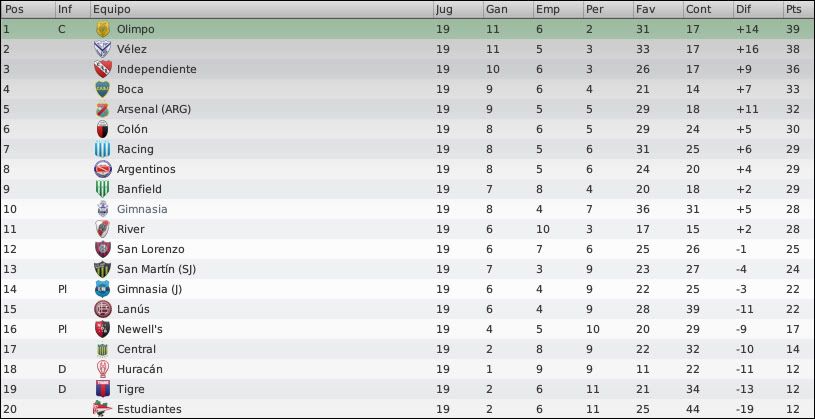The height and width of the screenshot is (419, 815).
Task: Select the Arsenal (ARG) team name
Action: 154,109
